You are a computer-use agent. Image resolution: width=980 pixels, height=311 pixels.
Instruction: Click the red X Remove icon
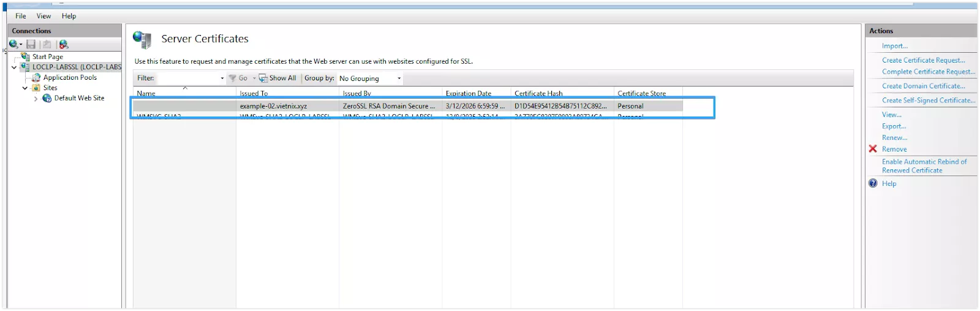873,149
